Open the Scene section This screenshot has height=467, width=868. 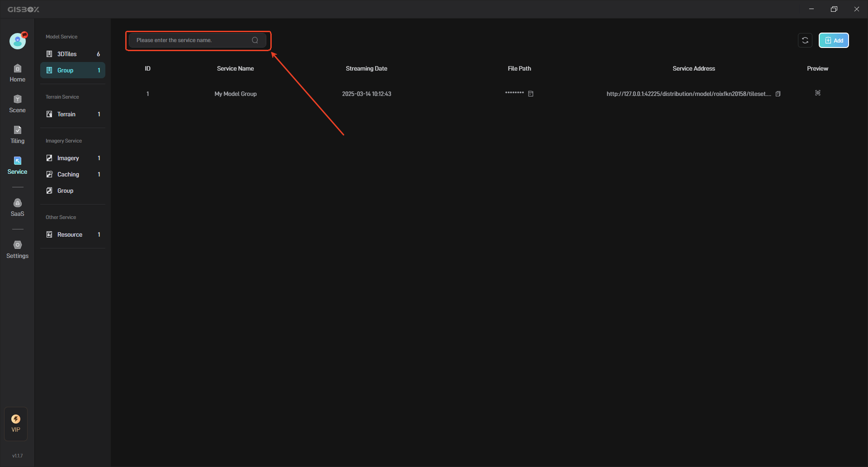pos(17,104)
